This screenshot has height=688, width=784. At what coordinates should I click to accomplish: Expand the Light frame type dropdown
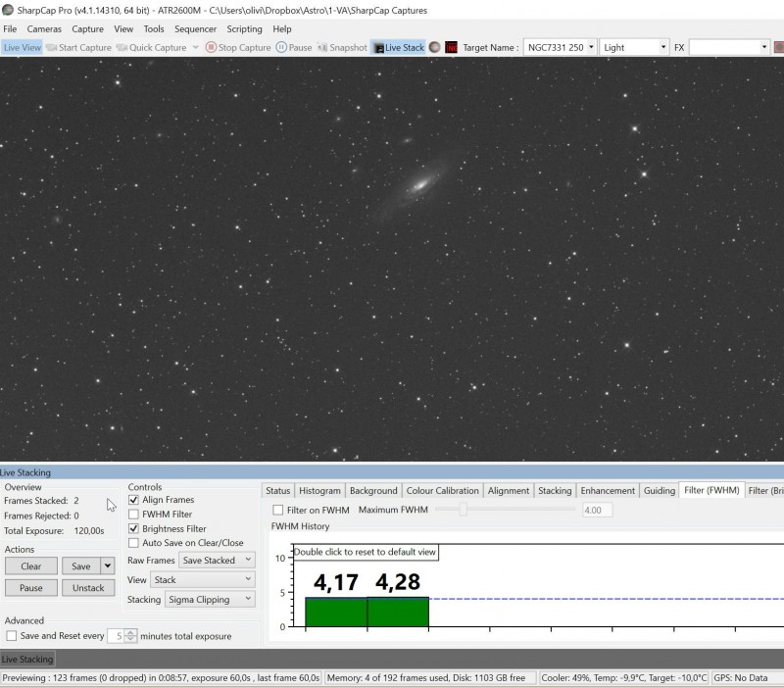click(x=663, y=47)
